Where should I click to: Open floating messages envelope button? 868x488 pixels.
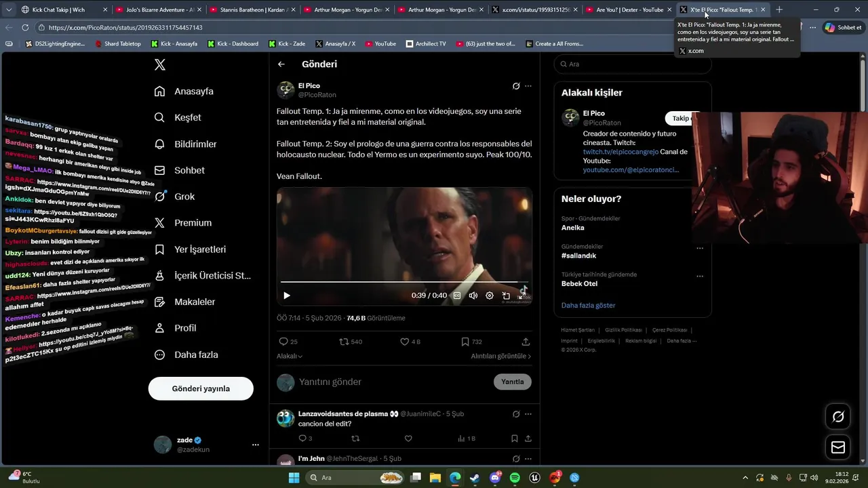838,447
